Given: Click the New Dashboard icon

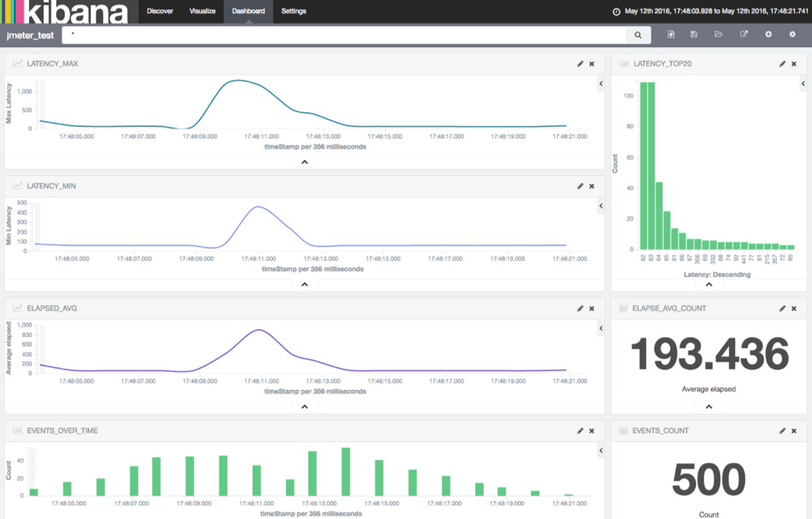Looking at the screenshot, I should [x=671, y=34].
